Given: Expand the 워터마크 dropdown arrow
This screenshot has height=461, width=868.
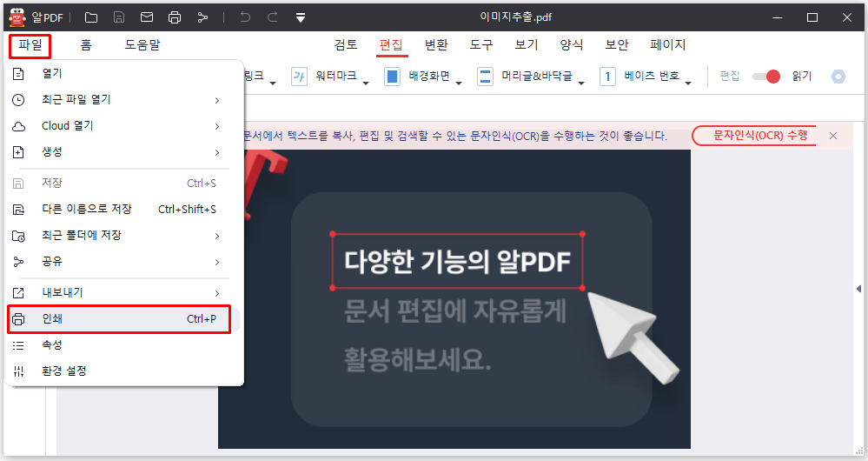Looking at the screenshot, I should click(x=366, y=84).
